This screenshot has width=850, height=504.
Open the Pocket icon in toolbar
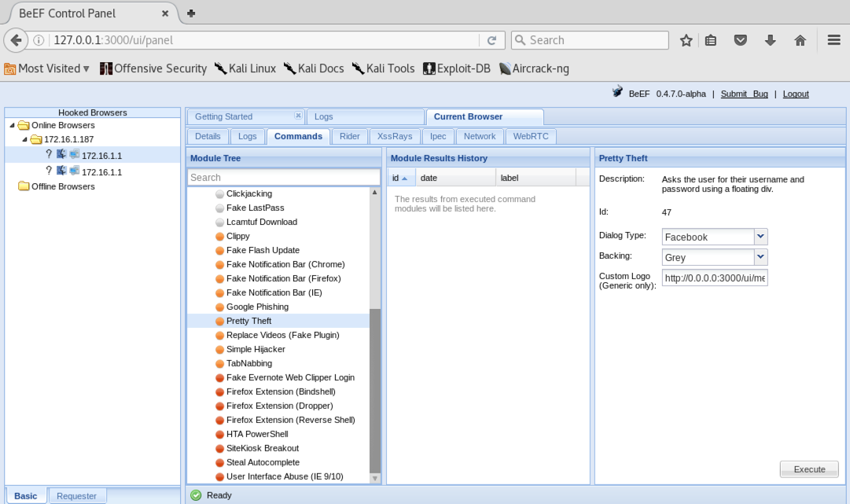click(741, 40)
